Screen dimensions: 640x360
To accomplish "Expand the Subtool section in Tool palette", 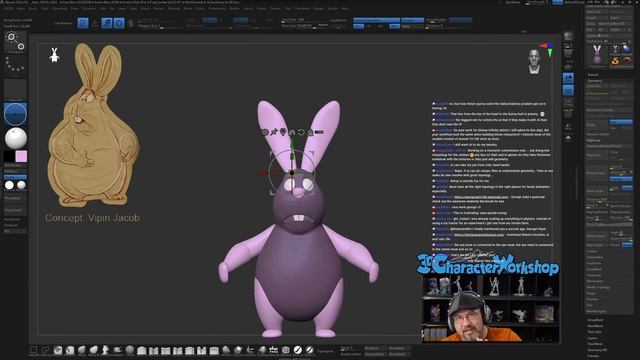I will pos(593,75).
